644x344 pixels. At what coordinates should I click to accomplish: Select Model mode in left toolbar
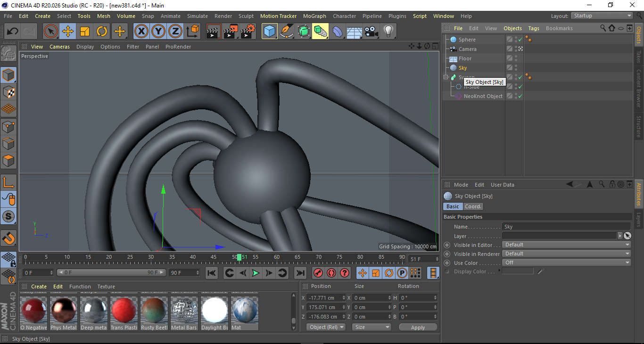(8, 75)
